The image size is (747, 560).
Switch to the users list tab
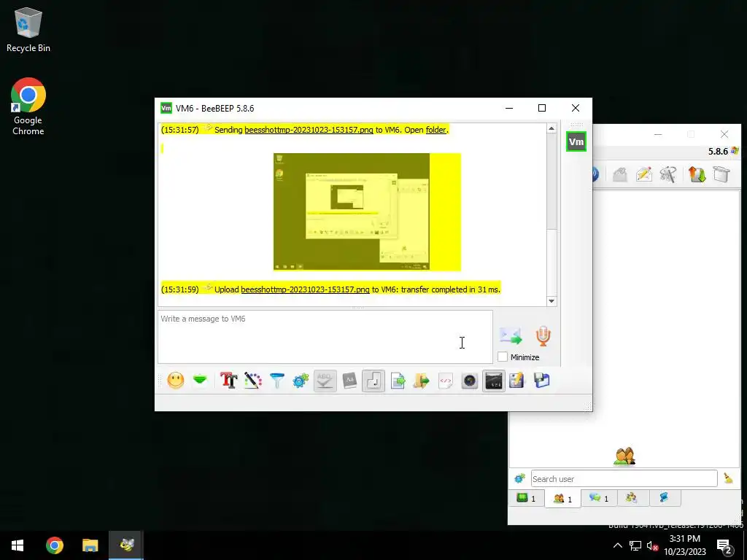pyautogui.click(x=562, y=499)
